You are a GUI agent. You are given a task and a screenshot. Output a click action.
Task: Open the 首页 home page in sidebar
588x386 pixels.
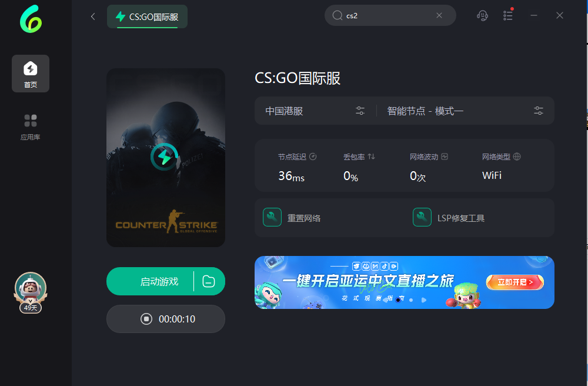[31, 74]
